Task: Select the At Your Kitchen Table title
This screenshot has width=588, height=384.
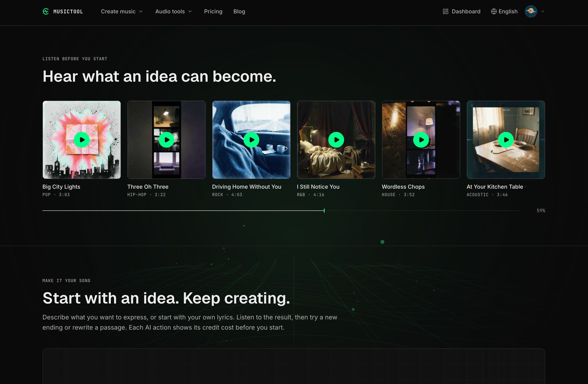Action: (495, 187)
